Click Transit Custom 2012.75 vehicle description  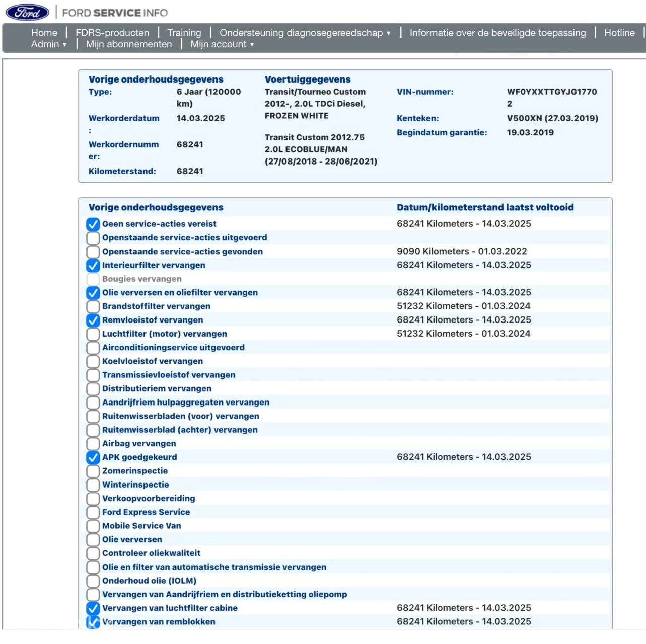point(321,149)
